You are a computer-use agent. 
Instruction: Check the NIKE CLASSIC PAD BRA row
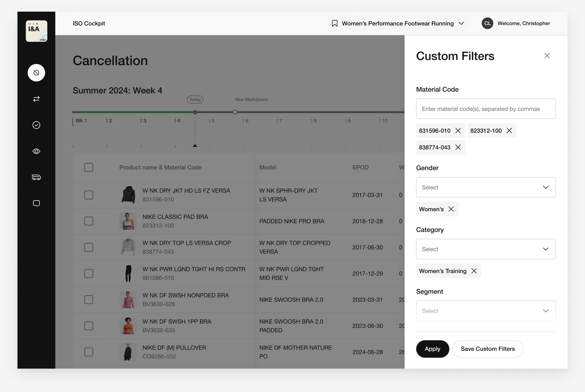(89, 221)
